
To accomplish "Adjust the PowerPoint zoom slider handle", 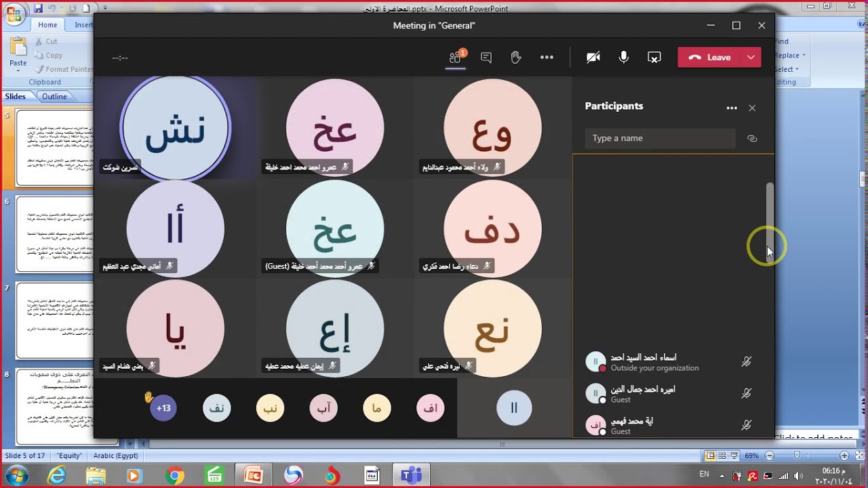I will click(797, 456).
